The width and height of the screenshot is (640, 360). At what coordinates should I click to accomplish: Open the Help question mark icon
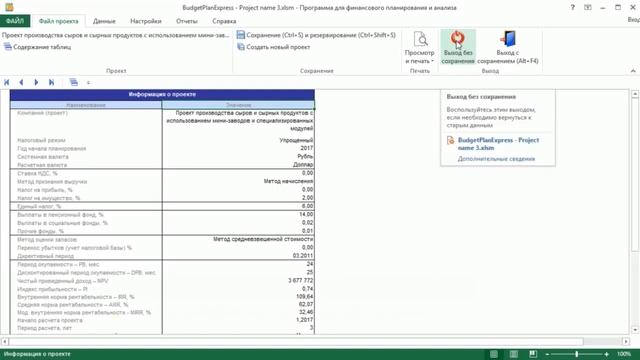coord(573,7)
